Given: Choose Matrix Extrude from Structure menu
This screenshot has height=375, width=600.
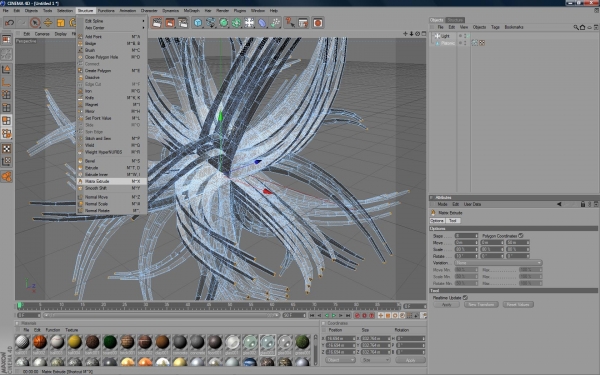Looking at the screenshot, I should pyautogui.click(x=111, y=181).
